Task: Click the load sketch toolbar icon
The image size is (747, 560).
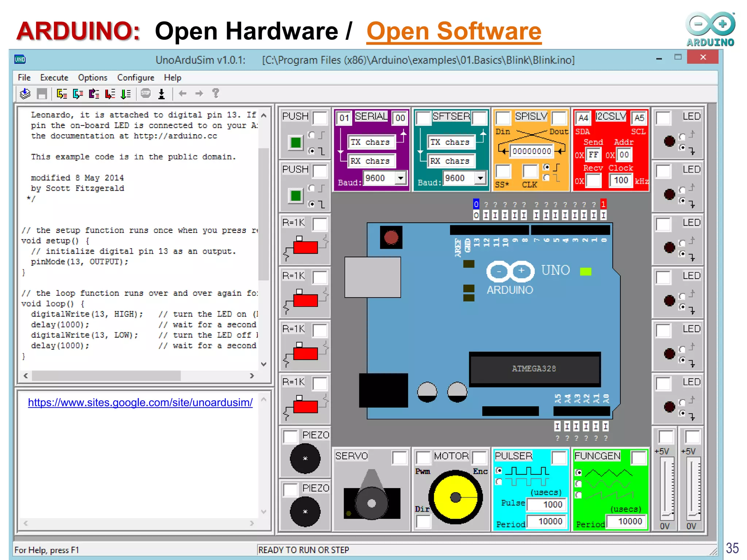Action: [25, 94]
